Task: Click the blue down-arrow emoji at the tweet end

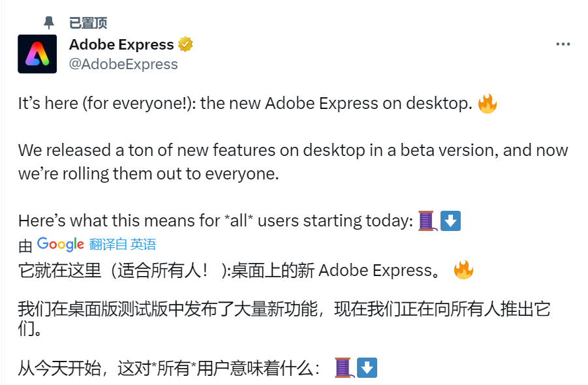Action: (449, 221)
